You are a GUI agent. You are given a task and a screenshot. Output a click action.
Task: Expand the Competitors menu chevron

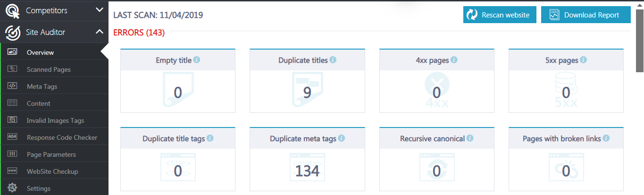[x=99, y=9]
